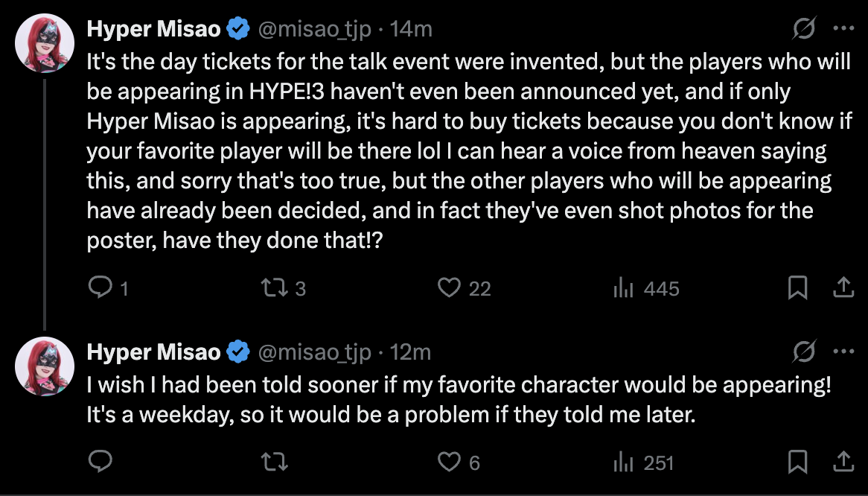Image resolution: width=868 pixels, height=496 pixels.
Task: Retweet the first tweet with 3 reposts
Action: tap(275, 288)
